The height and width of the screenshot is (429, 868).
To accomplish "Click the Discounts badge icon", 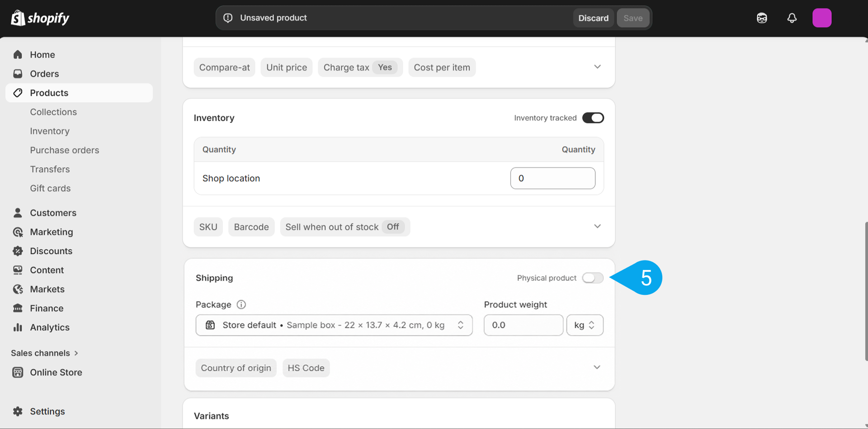I will (x=18, y=251).
